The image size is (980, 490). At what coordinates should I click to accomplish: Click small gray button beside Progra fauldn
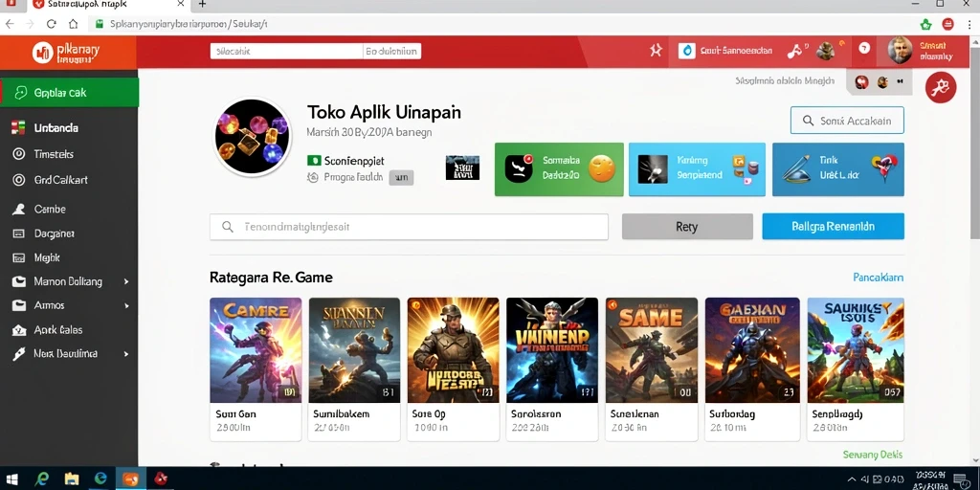(401, 177)
